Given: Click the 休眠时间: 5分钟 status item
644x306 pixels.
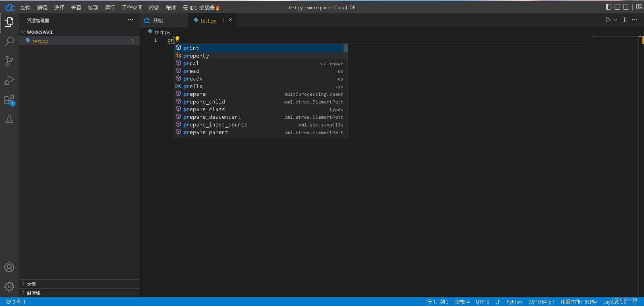Looking at the screenshot, I should 579,302.
